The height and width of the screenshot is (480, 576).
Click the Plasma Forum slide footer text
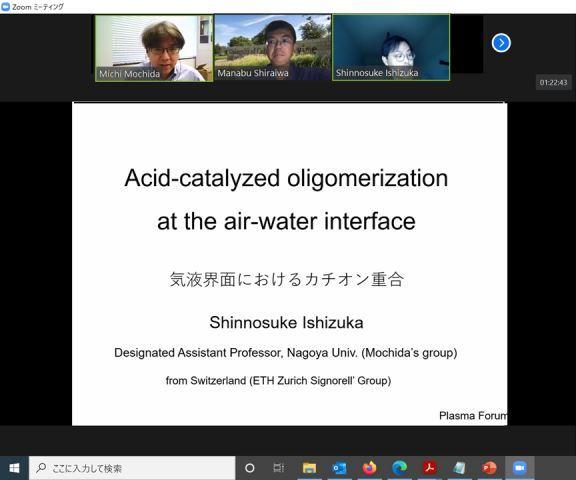[x=473, y=415]
